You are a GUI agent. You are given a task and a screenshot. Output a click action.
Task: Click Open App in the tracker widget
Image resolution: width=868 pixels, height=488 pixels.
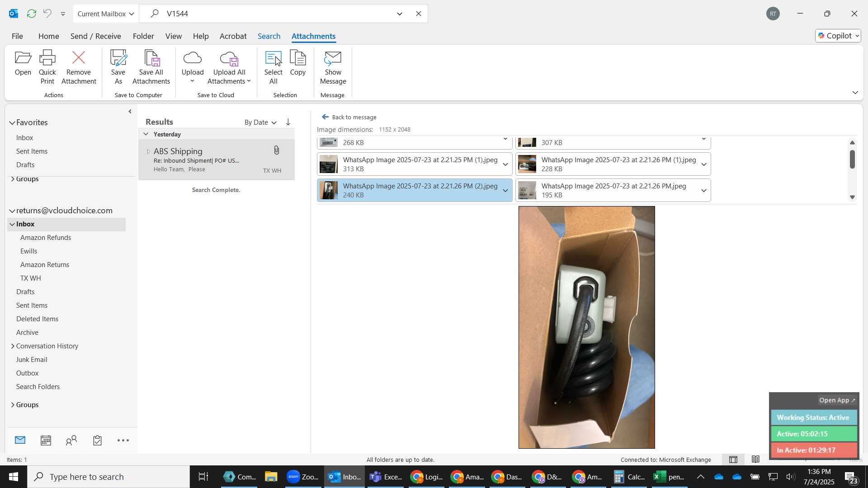pos(837,400)
